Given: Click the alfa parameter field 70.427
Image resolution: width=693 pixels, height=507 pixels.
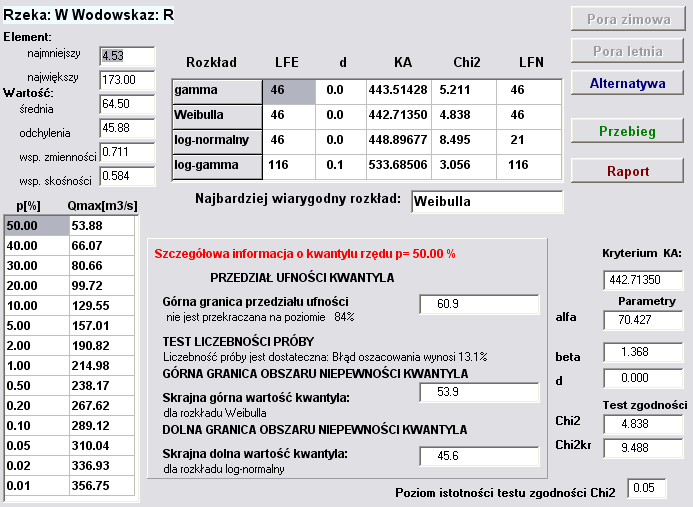Looking at the screenshot, I should tap(643, 320).
